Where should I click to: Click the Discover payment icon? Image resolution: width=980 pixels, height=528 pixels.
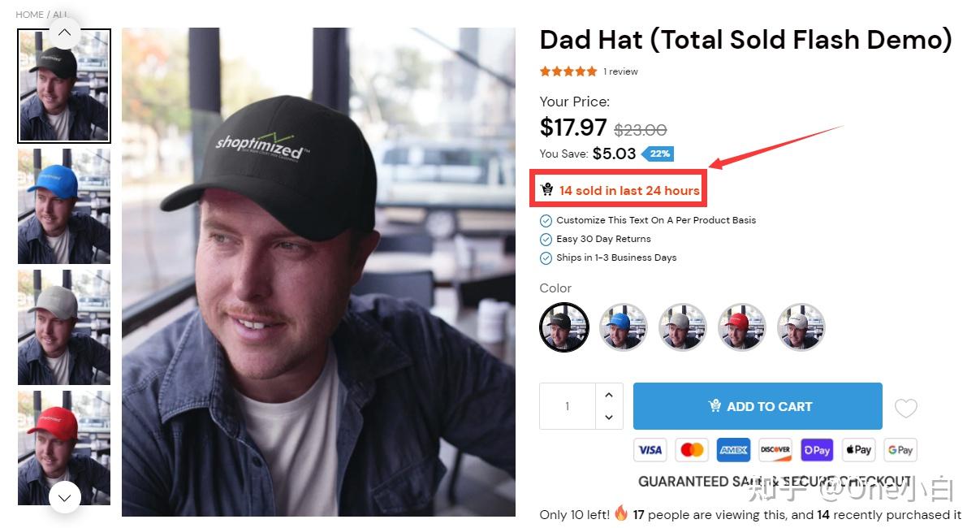(775, 449)
